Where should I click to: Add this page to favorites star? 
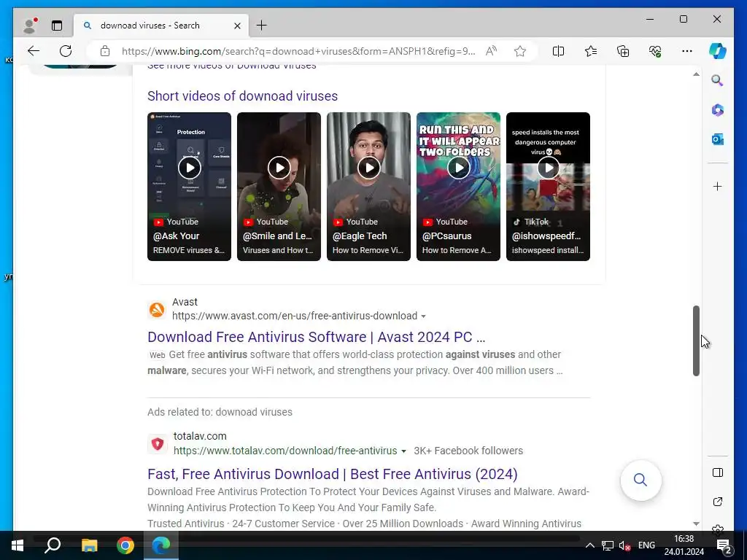coord(519,51)
